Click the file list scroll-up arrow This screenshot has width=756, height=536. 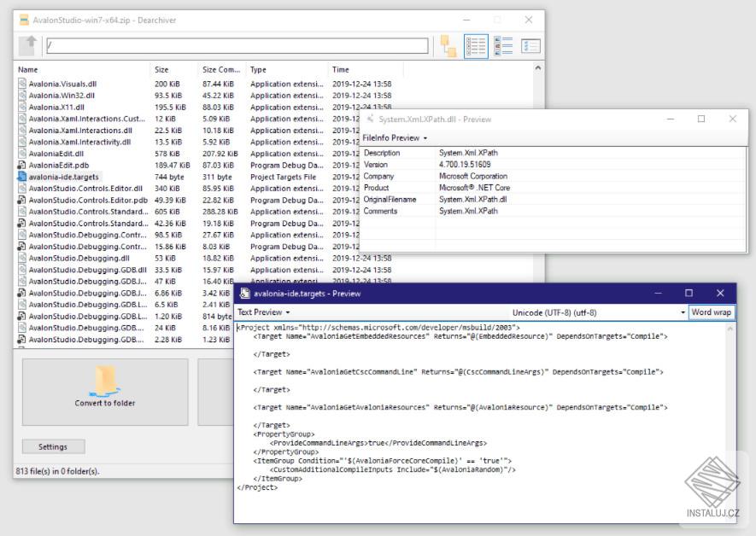point(538,68)
